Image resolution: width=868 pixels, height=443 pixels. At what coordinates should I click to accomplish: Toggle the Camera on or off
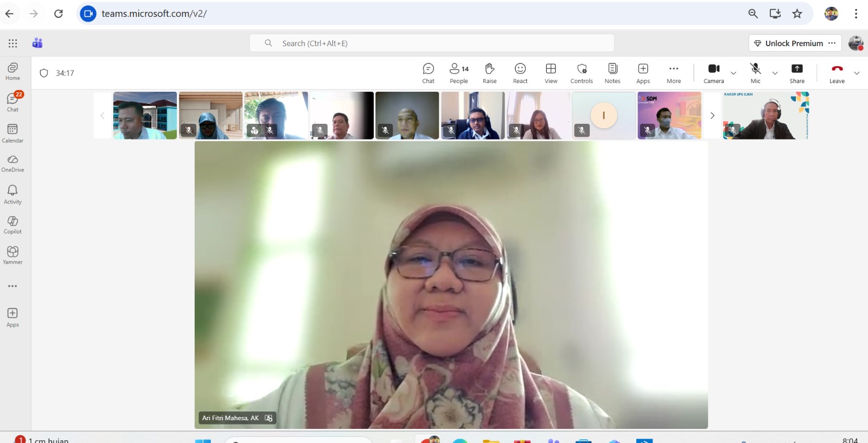click(713, 73)
